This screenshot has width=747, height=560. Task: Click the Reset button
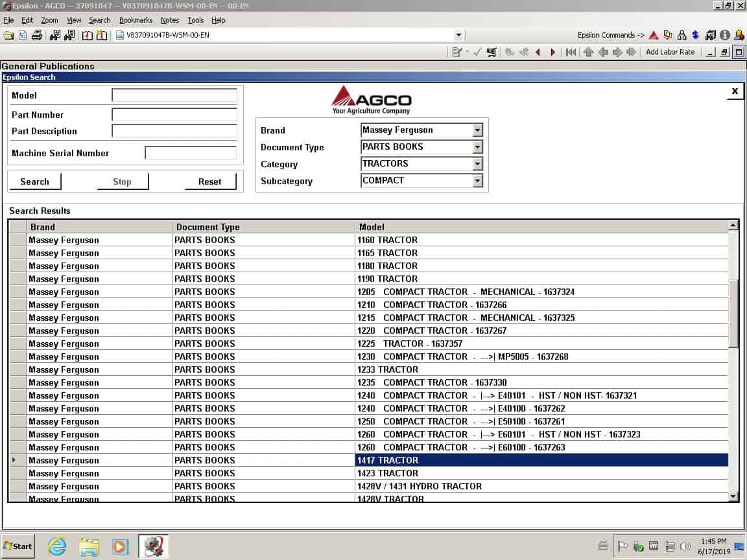(x=209, y=181)
